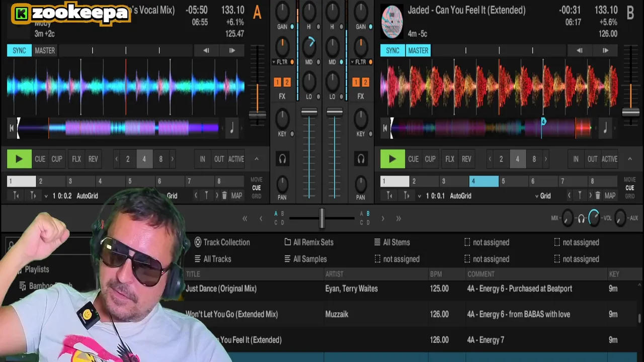The height and width of the screenshot is (362, 644).
Task: Select loop size 8 on deck A
Action: 160,159
